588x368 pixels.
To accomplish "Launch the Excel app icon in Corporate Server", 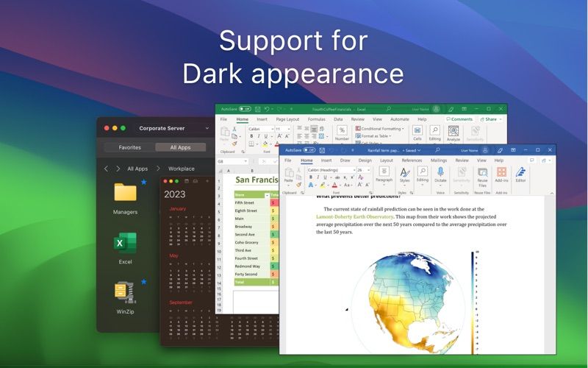I will click(125, 243).
